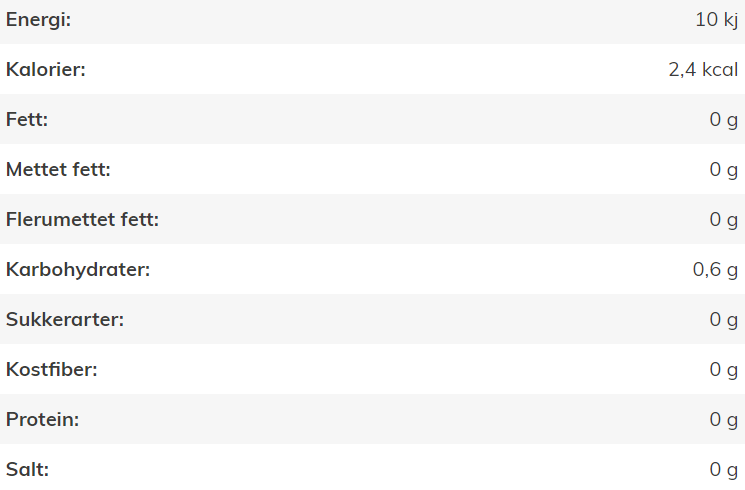Select the Fett 0 g value
Screen dimensions: 745x490
(724, 120)
